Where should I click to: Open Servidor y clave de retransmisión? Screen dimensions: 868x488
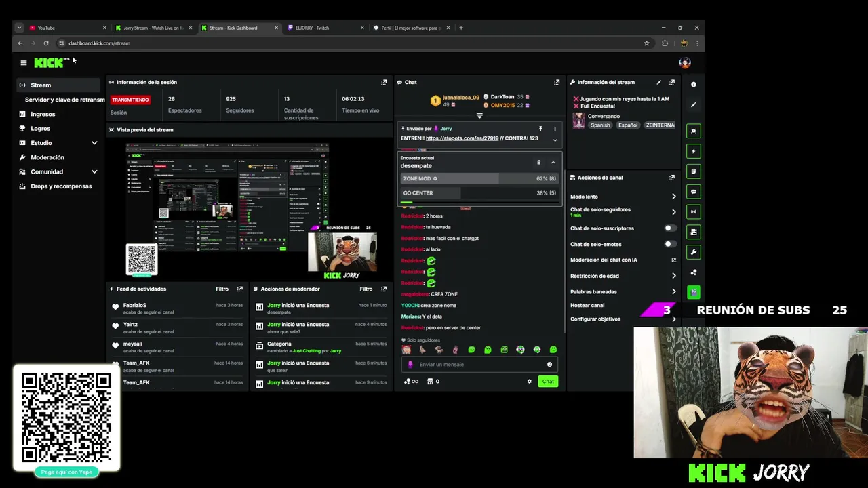[64, 100]
